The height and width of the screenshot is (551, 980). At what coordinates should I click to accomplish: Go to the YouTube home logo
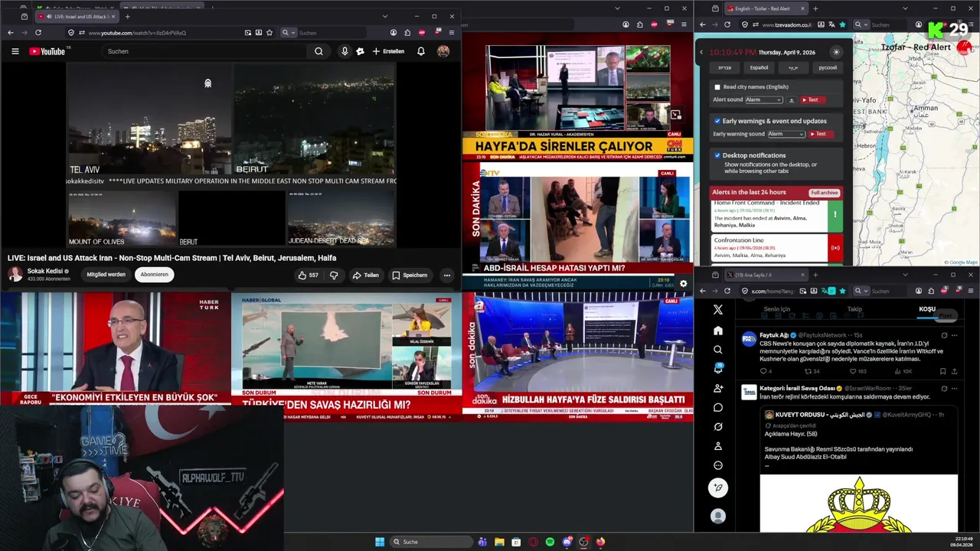tap(47, 51)
